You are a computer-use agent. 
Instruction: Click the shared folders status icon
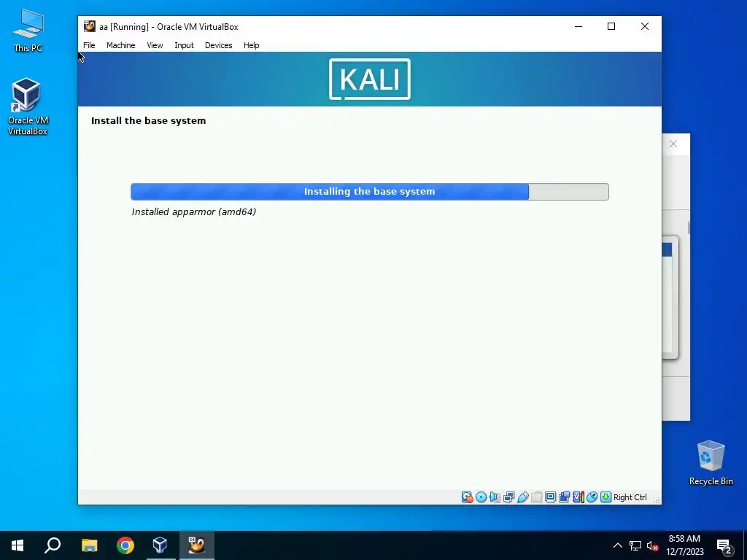536,497
